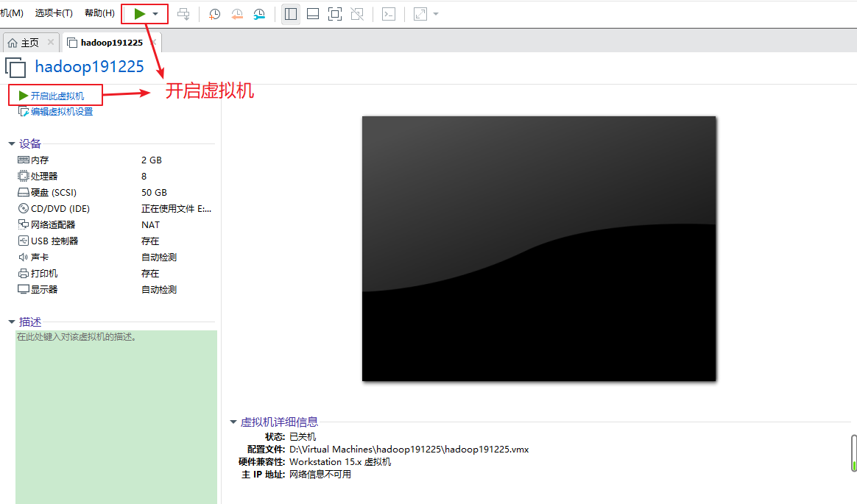Click the Unity mode toolbar icon
The height and width of the screenshot is (504, 857).
[x=357, y=14]
